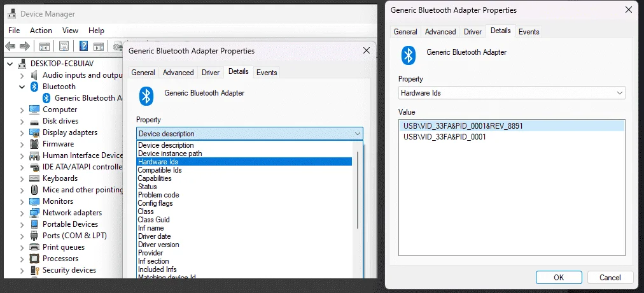
Task: Select Device instance path list option
Action: 244,154
